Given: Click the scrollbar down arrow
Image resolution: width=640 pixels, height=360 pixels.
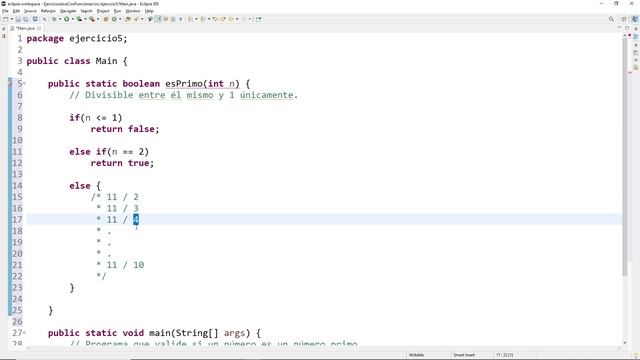Looking at the screenshot, I should (x=624, y=343).
